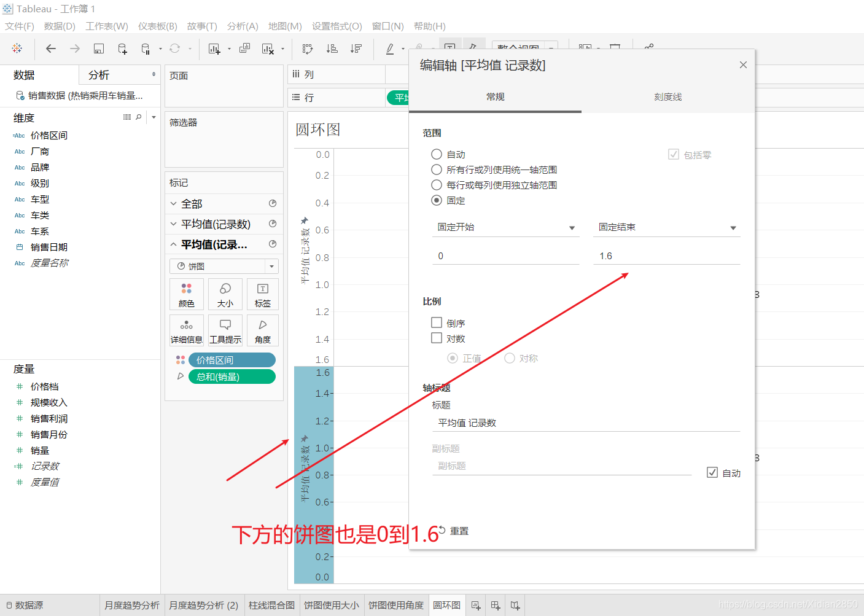Expand first 平均值(记录数) marks section
Viewport: 864px width, 616px height.
click(x=174, y=224)
